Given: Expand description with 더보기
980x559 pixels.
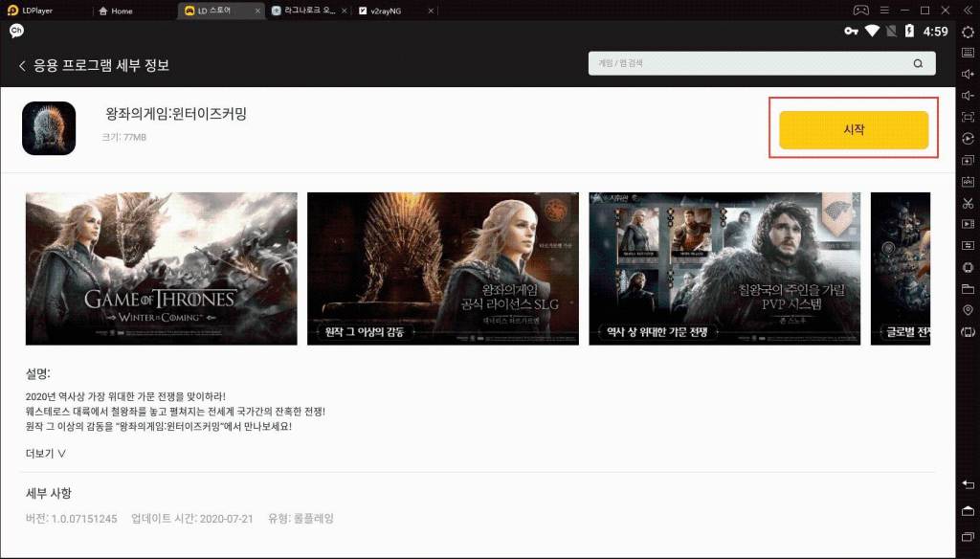Looking at the screenshot, I should click(46, 454).
